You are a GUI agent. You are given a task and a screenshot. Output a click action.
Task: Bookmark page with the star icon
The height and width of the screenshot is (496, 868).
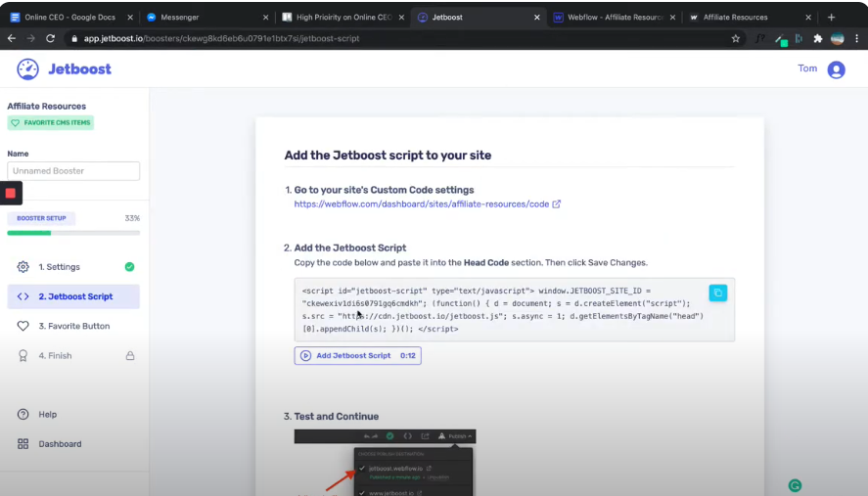735,39
